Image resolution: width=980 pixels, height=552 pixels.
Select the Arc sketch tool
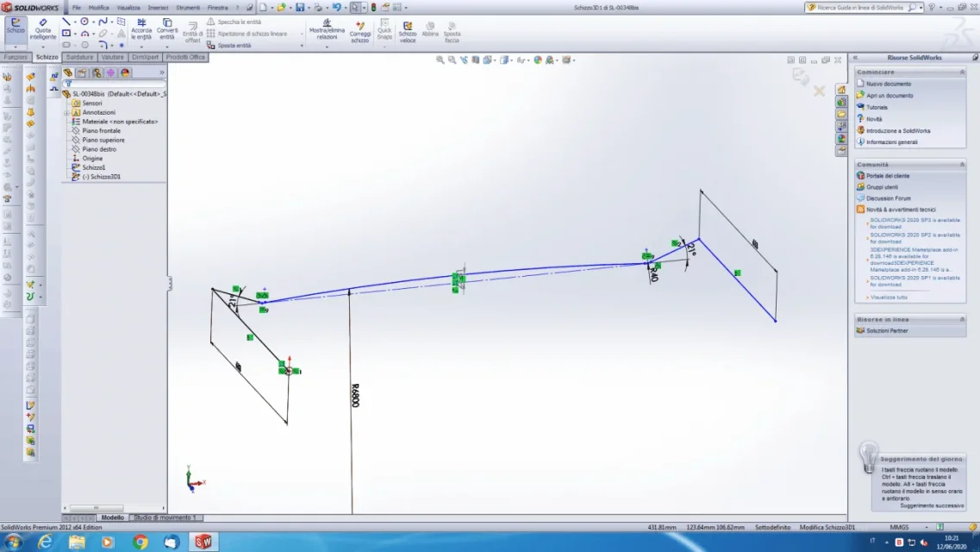[84, 33]
